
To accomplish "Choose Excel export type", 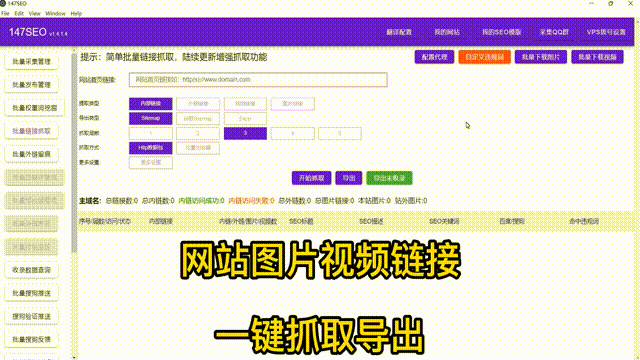I will click(x=245, y=118).
